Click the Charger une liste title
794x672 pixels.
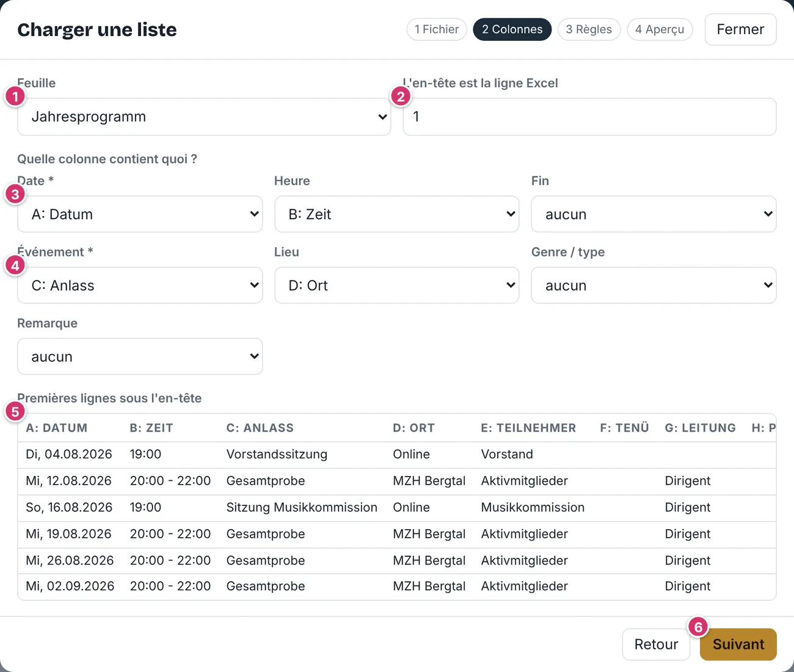pyautogui.click(x=97, y=29)
